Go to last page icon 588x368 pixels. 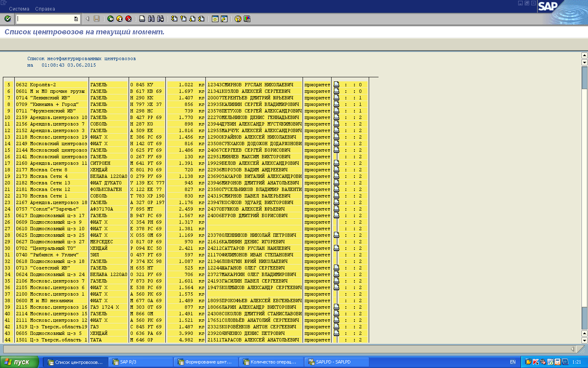click(x=201, y=19)
